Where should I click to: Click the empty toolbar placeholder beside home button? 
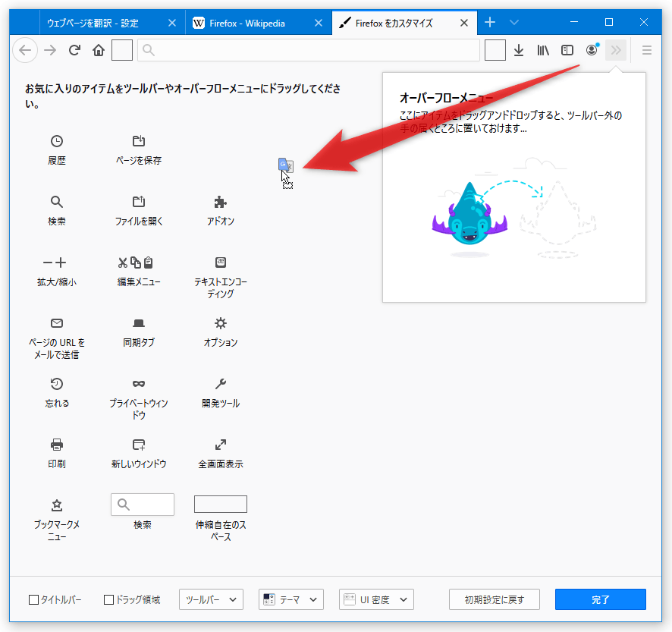click(x=122, y=50)
